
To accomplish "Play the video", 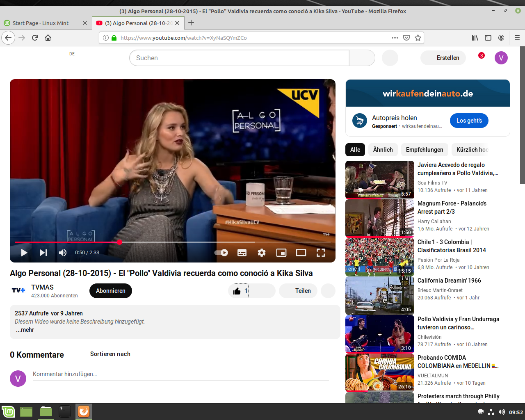I will 24,253.
